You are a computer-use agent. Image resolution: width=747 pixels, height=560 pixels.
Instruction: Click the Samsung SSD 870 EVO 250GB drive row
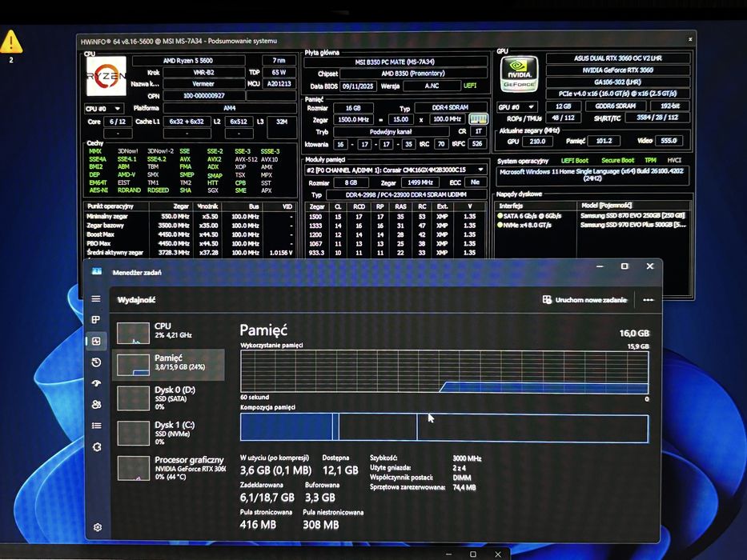tap(592, 216)
